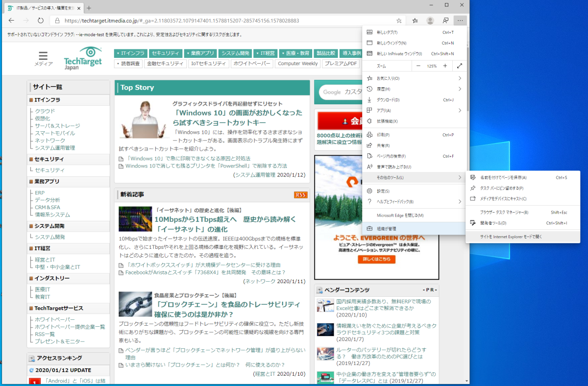588x386 pixels.
Task: Click the TechTarget Japan logo
Action: pos(83,58)
